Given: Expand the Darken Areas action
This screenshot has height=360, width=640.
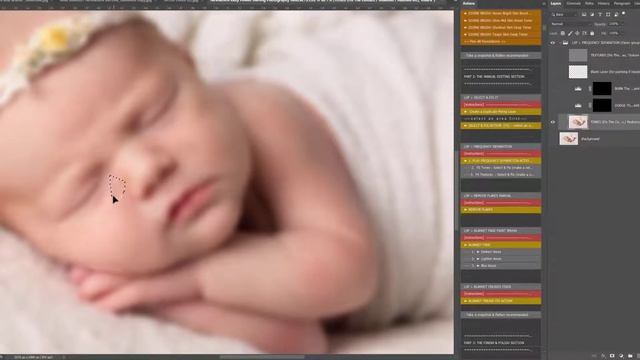Looking at the screenshot, I should coord(478,252).
